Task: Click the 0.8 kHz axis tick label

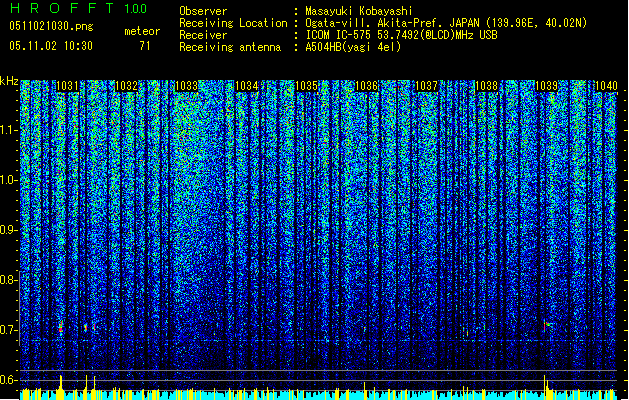Action: pos(8,280)
